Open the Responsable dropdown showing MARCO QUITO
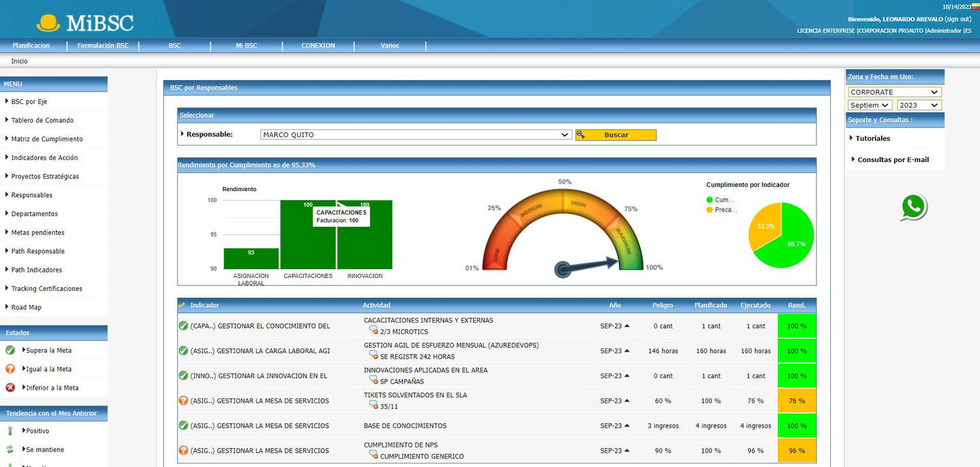The height and width of the screenshot is (467, 980). tap(416, 135)
